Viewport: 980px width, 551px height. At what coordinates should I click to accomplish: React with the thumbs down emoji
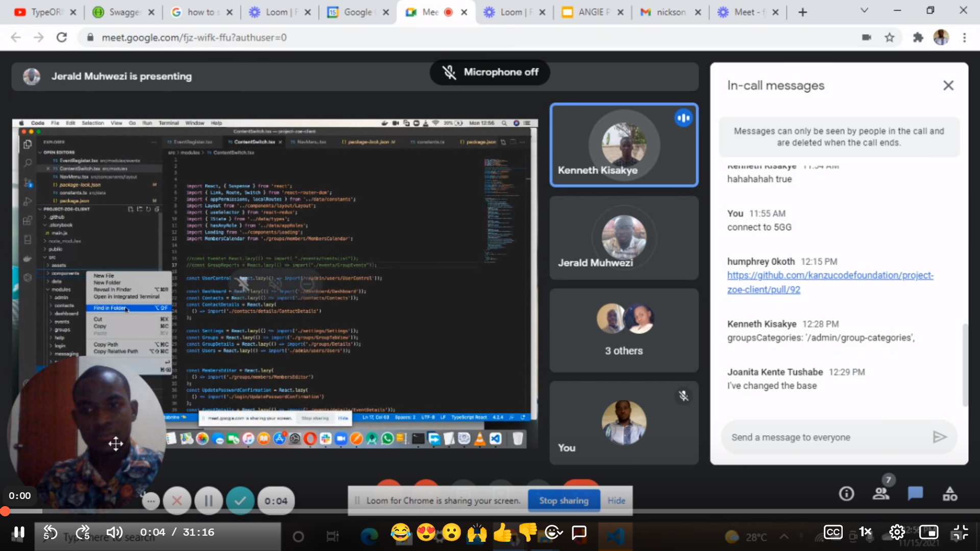528,533
